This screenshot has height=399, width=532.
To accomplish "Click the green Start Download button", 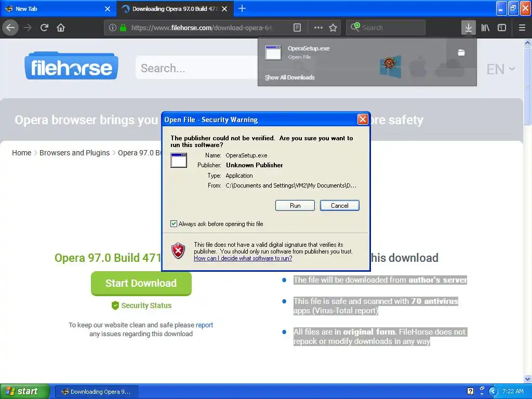I will pyautogui.click(x=141, y=283).
